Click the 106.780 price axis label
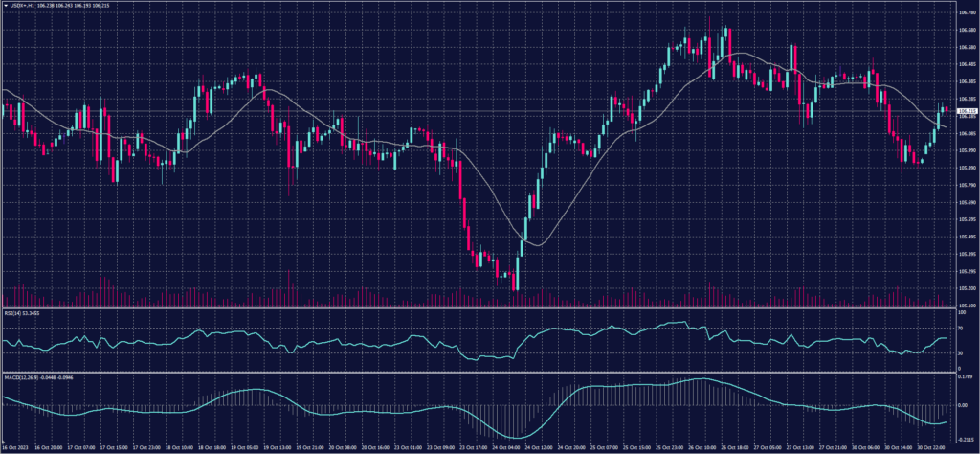The height and width of the screenshot is (454, 980). (966, 12)
